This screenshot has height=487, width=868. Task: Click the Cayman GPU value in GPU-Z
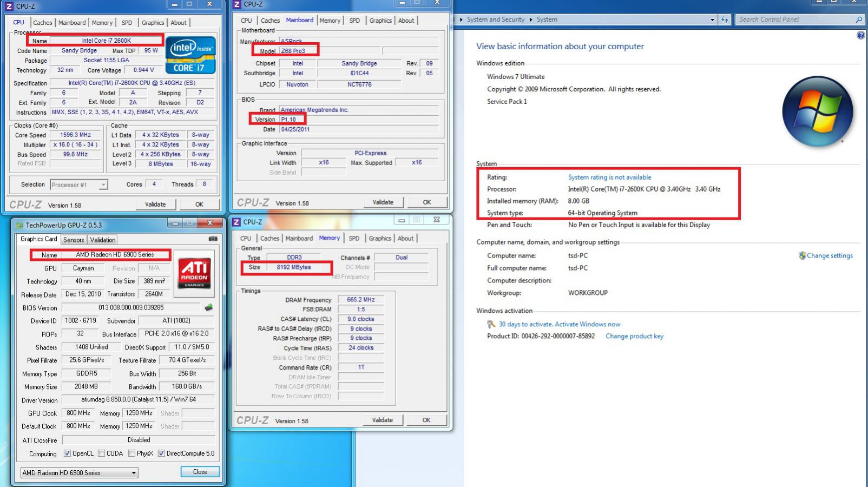coord(83,268)
